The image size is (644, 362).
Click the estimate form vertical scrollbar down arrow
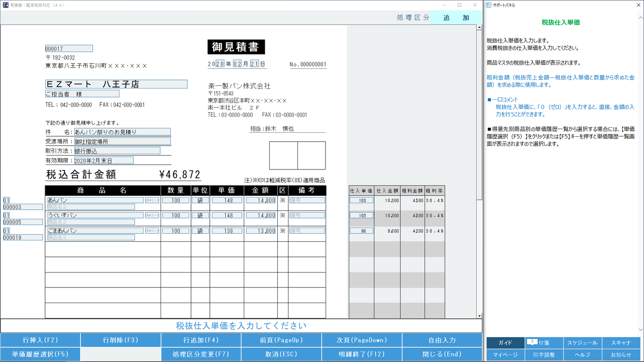click(x=479, y=316)
